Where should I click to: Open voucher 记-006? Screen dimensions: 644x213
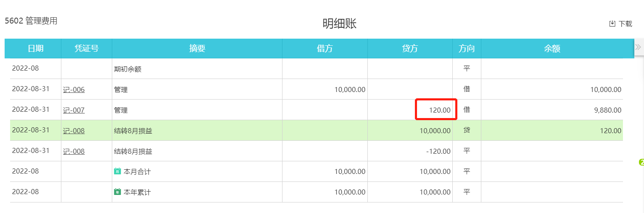tap(74, 89)
